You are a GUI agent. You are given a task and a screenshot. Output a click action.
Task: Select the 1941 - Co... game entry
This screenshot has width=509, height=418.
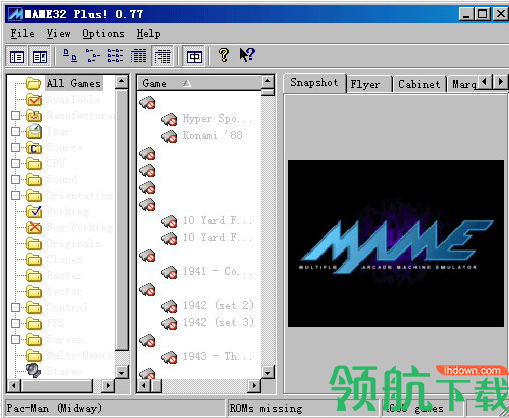217,271
